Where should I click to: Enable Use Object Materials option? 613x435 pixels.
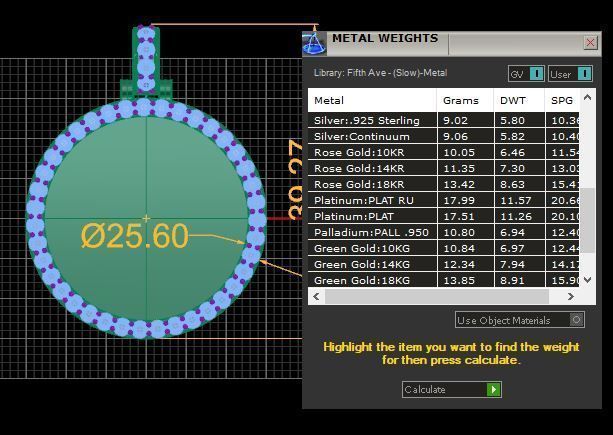click(520, 320)
